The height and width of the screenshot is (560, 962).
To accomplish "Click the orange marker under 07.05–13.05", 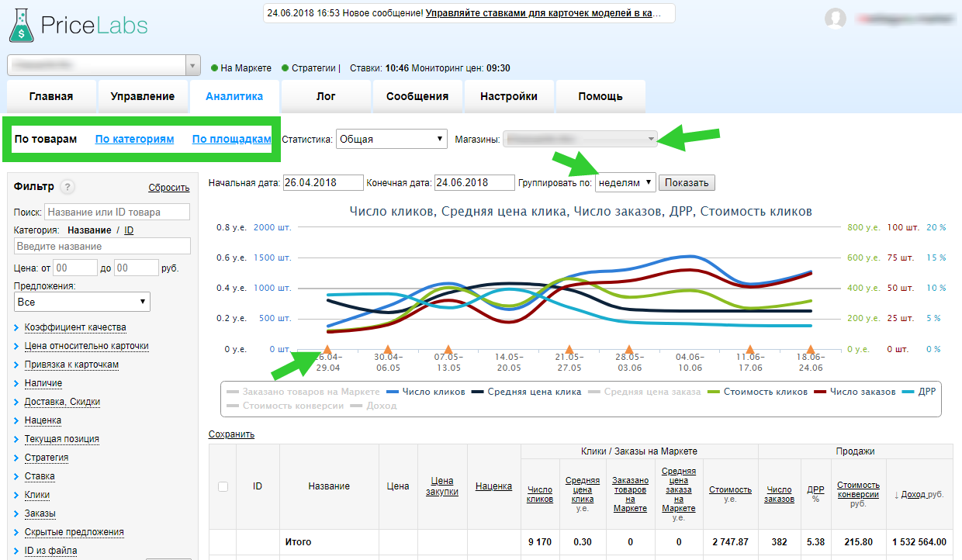I will click(448, 350).
